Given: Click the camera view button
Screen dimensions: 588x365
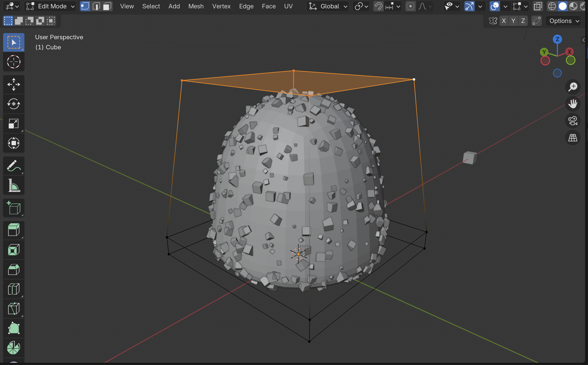Looking at the screenshot, I should [x=573, y=121].
